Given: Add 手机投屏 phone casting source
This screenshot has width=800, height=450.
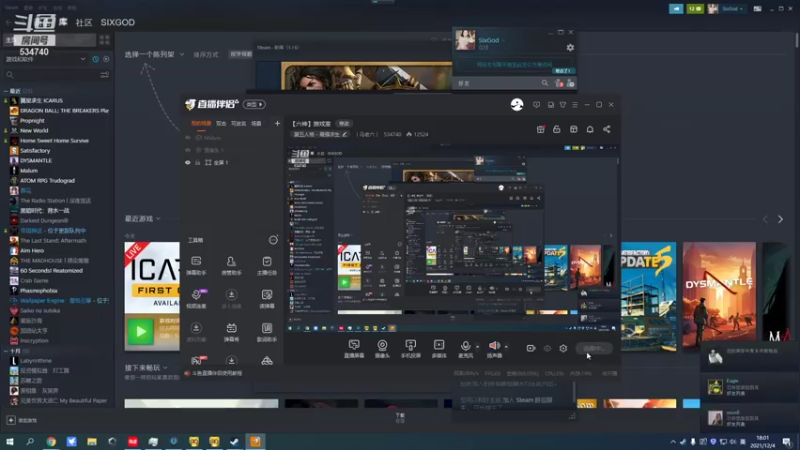Looking at the screenshot, I should point(410,349).
